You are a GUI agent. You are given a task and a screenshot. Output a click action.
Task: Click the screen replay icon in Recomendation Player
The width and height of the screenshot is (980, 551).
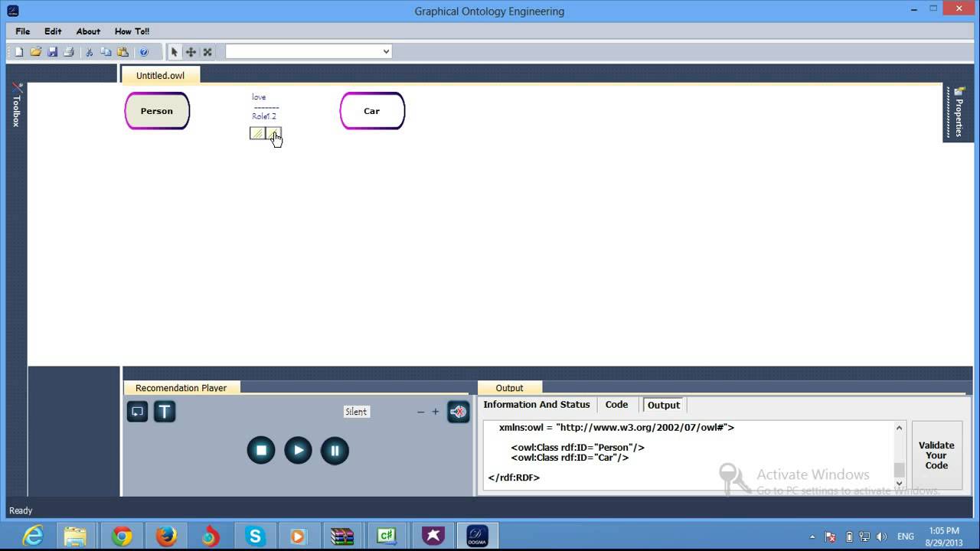137,412
